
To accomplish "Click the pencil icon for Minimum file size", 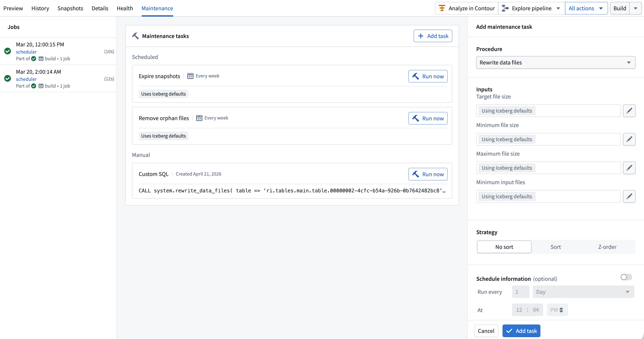I will pos(629,139).
